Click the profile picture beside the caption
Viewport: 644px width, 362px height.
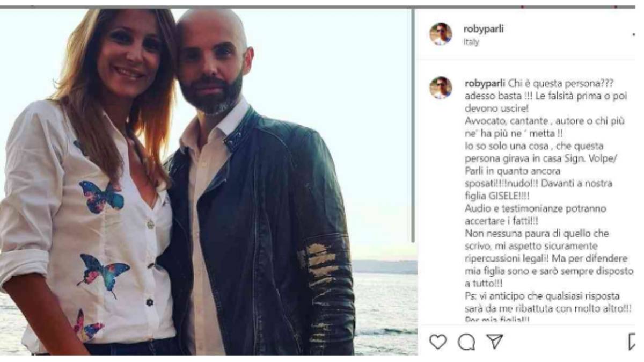coord(441,88)
